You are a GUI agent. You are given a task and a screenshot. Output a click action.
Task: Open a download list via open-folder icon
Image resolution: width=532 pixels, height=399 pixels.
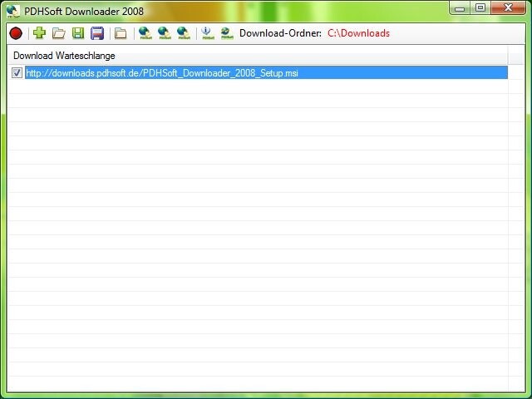(59, 33)
